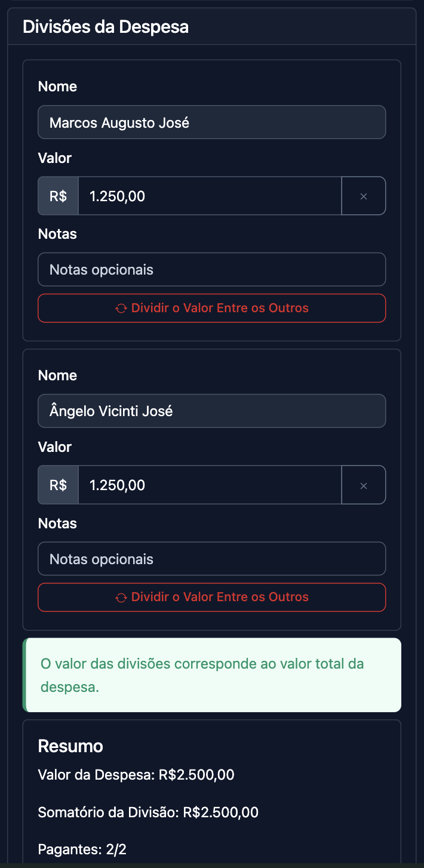Image resolution: width=424 pixels, height=868 pixels.
Task: Click the R$ prefix on Ângelo's valor field
Action: 57,484
